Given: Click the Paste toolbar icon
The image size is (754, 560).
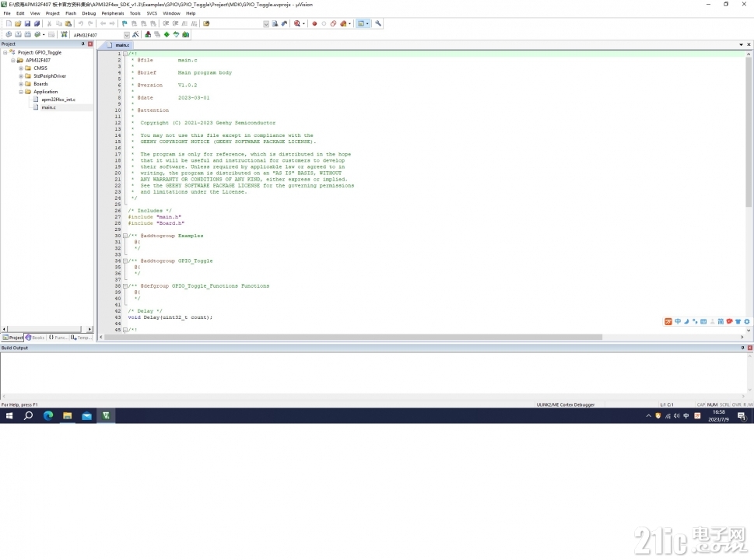Looking at the screenshot, I should click(68, 23).
